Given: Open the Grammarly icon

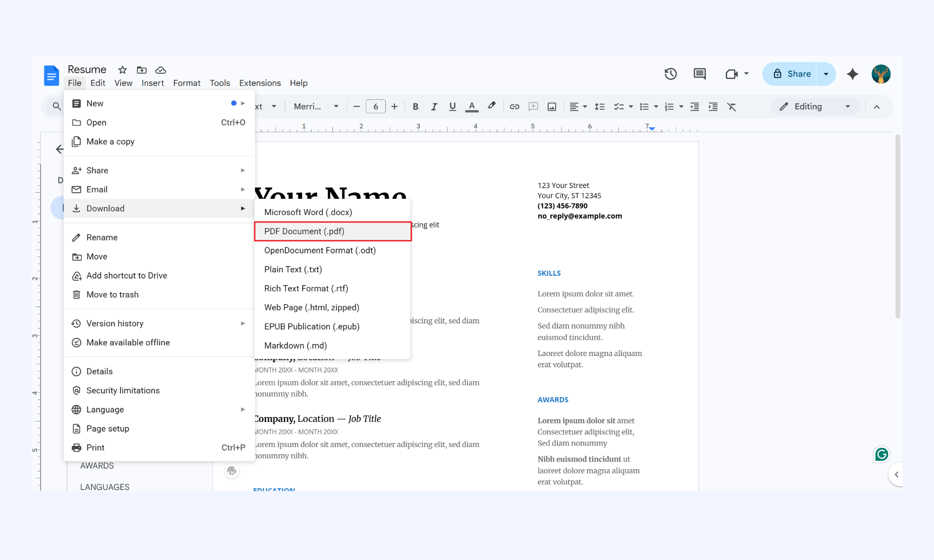Looking at the screenshot, I should [x=882, y=454].
